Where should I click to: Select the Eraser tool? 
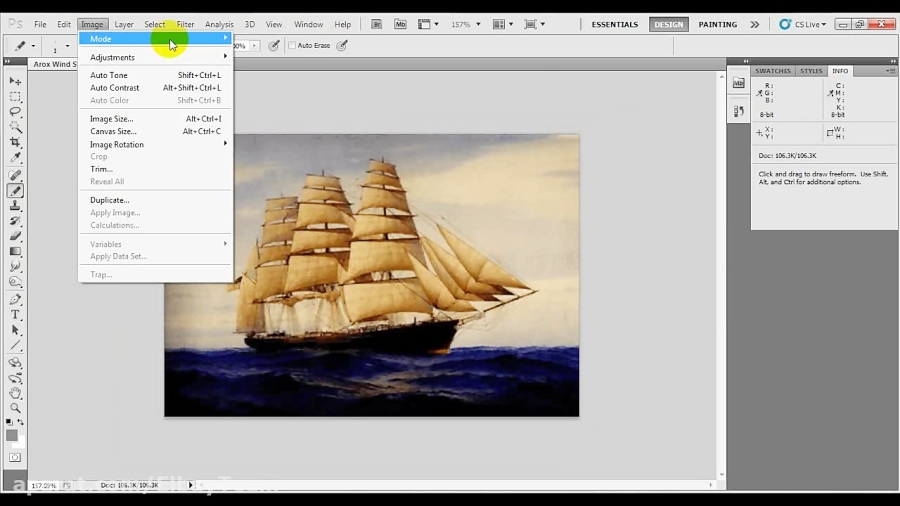(15, 236)
